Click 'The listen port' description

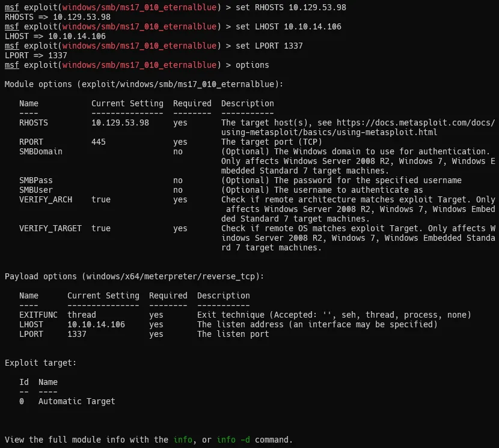[233, 334]
